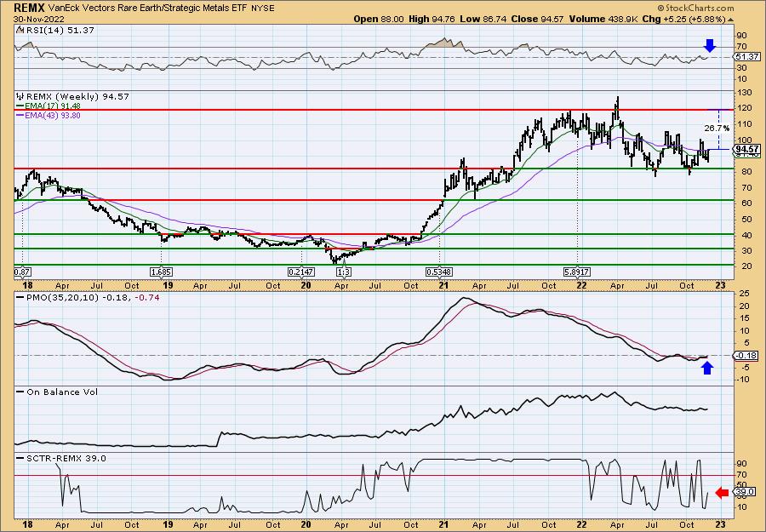Viewport: 766px width, 532px height.
Task: Click the -10 level on PMO axis
Action: click(744, 380)
